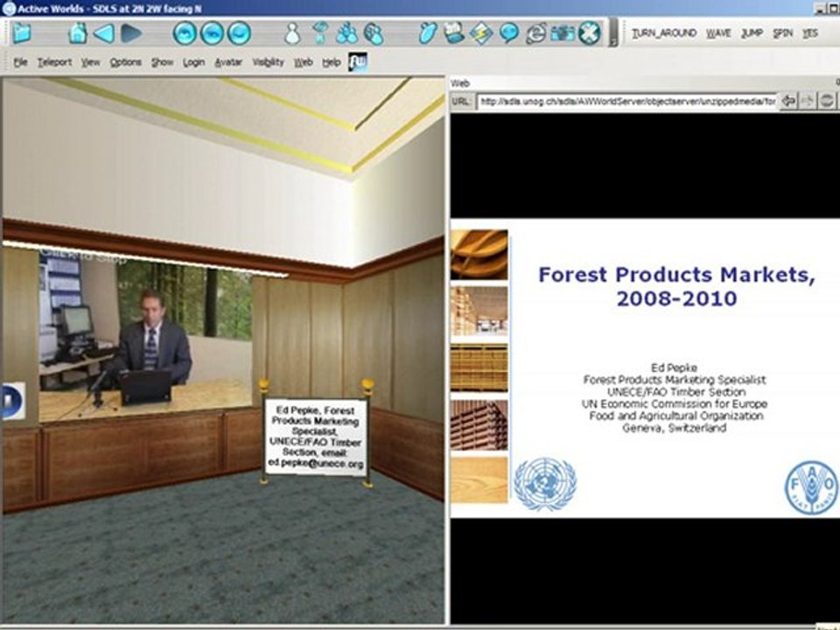
Task: Click the whisper/mute tag icon
Action: point(428,33)
